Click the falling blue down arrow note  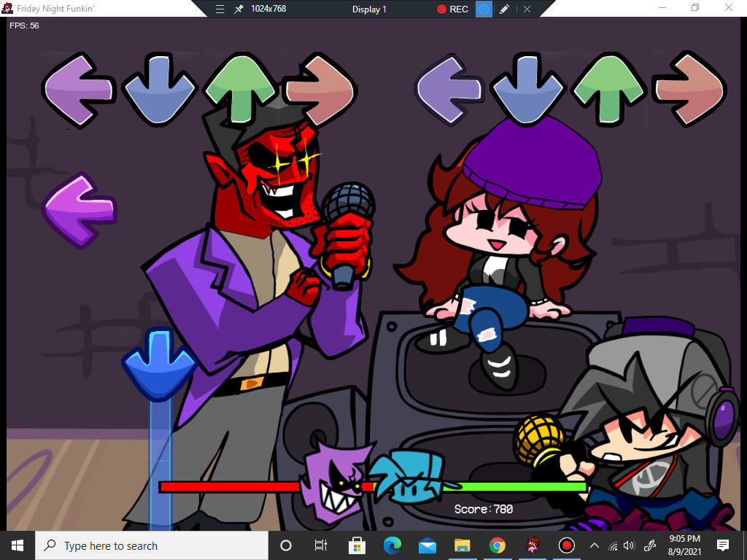160,361
